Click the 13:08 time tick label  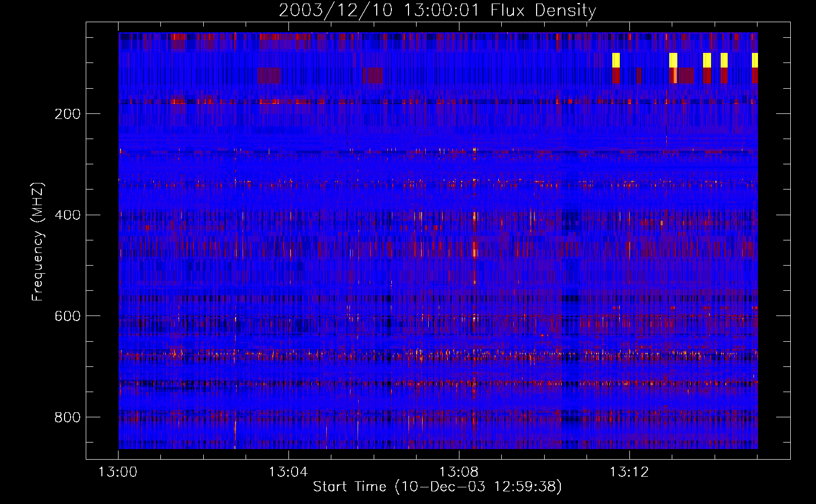tap(458, 472)
